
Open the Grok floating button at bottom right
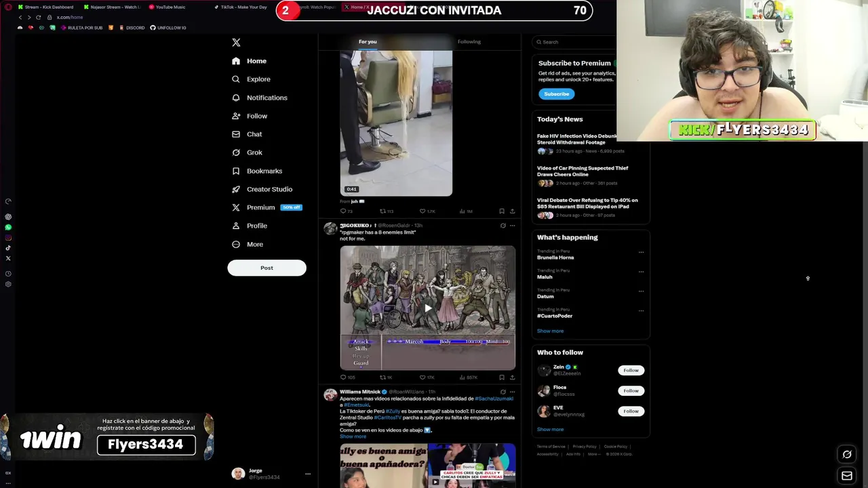[847, 455]
